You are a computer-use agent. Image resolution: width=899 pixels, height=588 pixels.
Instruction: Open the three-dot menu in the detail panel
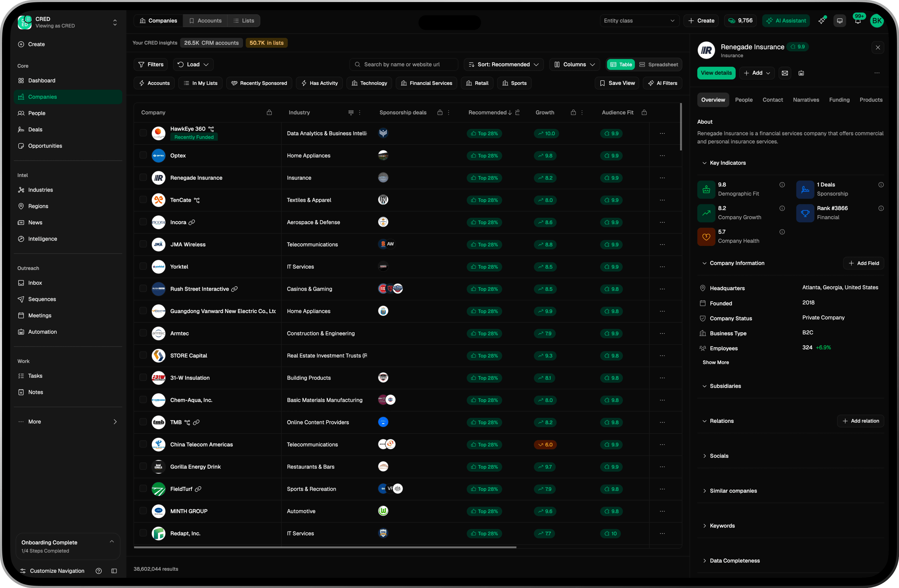point(877,73)
